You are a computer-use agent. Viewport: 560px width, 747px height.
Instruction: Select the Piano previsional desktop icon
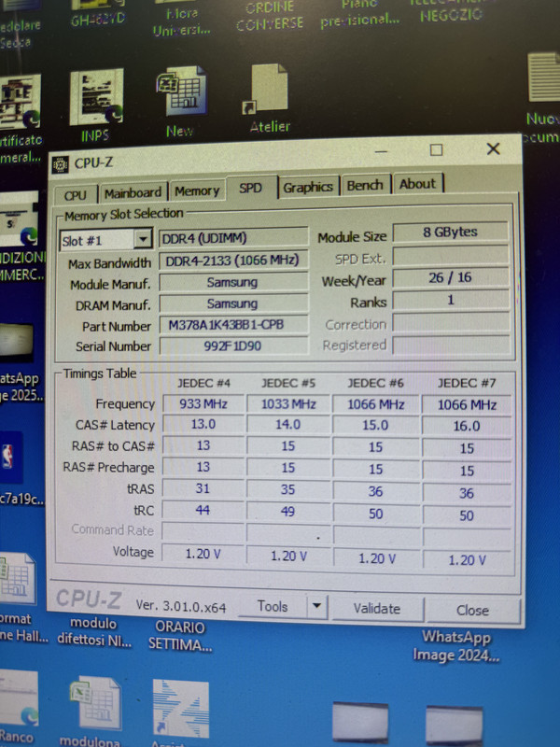359,14
